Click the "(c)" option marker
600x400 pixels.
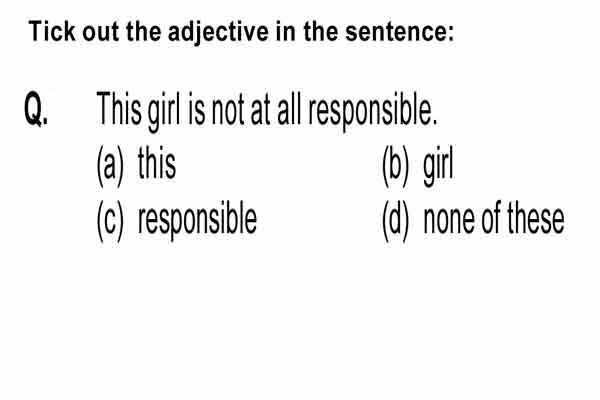[x=110, y=221]
